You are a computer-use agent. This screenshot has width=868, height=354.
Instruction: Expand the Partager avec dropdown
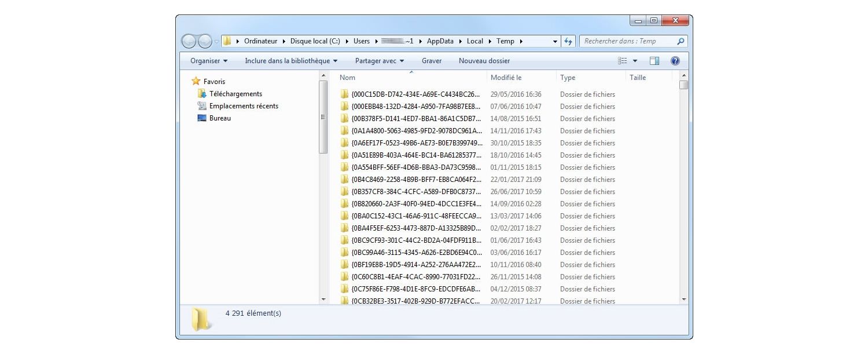[379, 60]
